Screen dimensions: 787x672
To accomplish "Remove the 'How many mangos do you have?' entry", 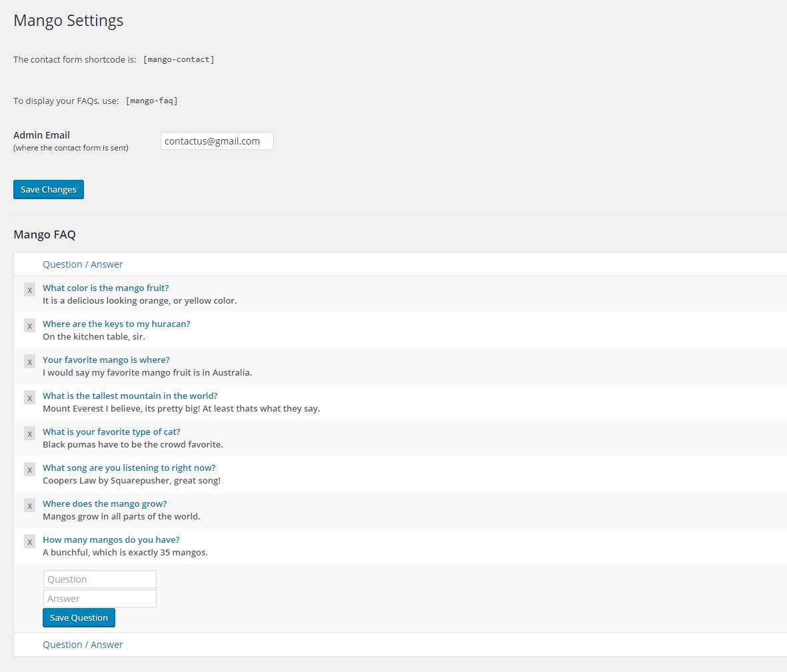I will pos(29,542).
